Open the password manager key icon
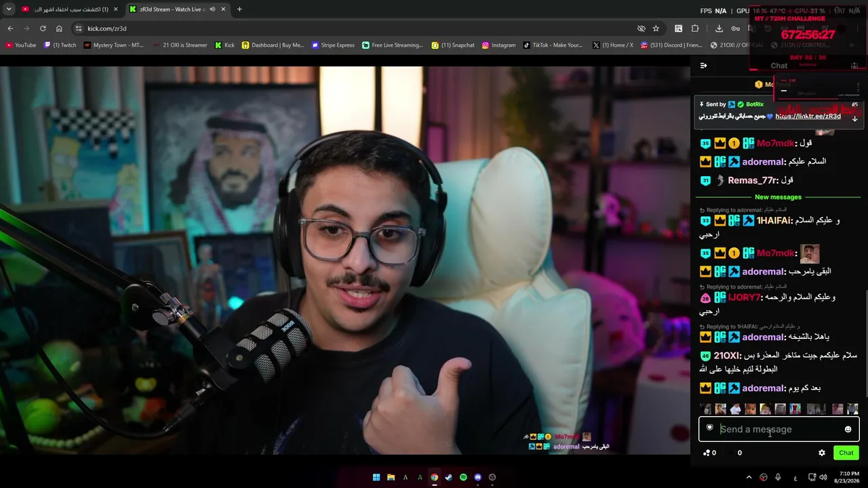868x488 pixels. (x=736, y=28)
